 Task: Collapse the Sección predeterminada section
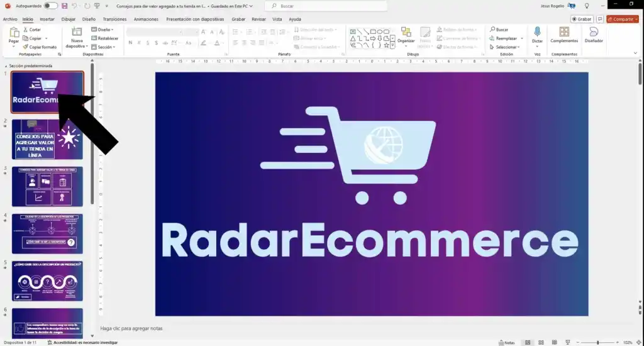(x=6, y=66)
